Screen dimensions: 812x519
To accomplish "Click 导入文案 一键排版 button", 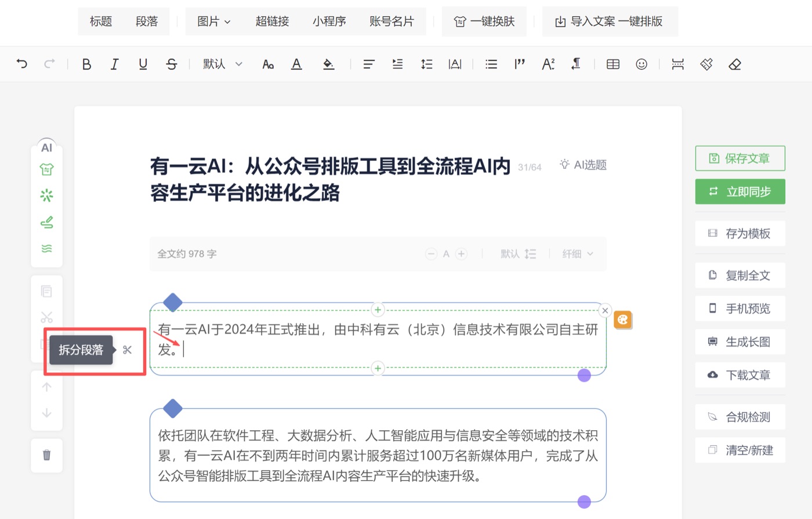I will tap(610, 21).
